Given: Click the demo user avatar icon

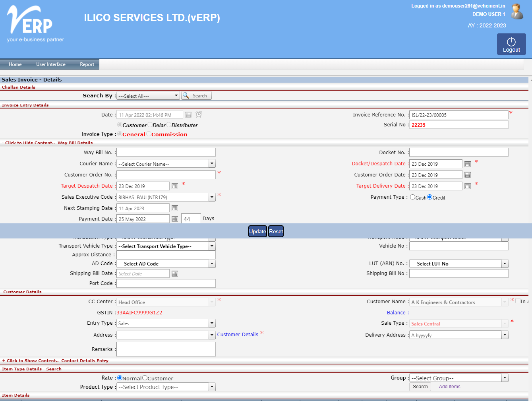Looking at the screenshot, I should pyautogui.click(x=517, y=12).
